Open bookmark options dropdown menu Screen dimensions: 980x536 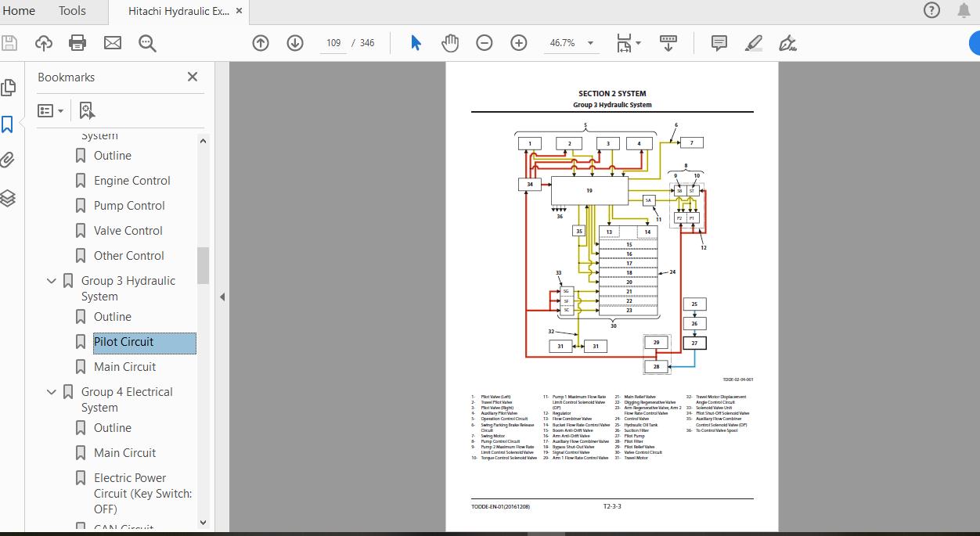point(51,111)
